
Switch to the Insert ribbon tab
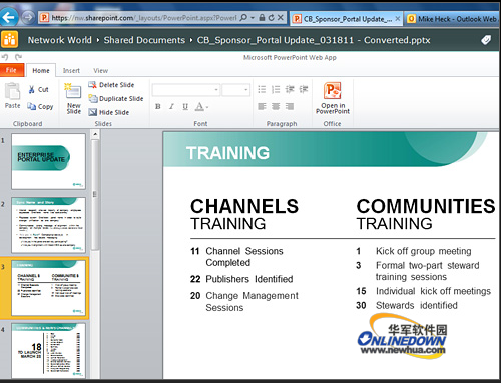coord(71,71)
